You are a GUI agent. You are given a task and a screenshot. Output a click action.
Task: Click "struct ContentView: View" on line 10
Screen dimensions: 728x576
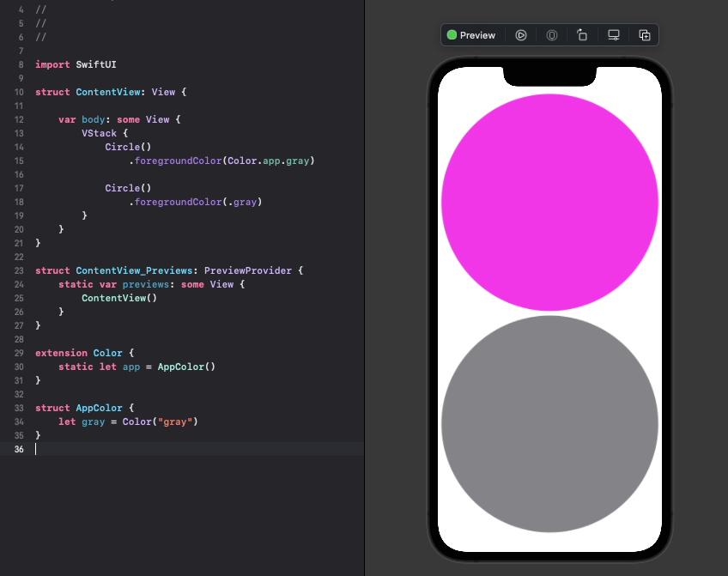[x=111, y=92]
